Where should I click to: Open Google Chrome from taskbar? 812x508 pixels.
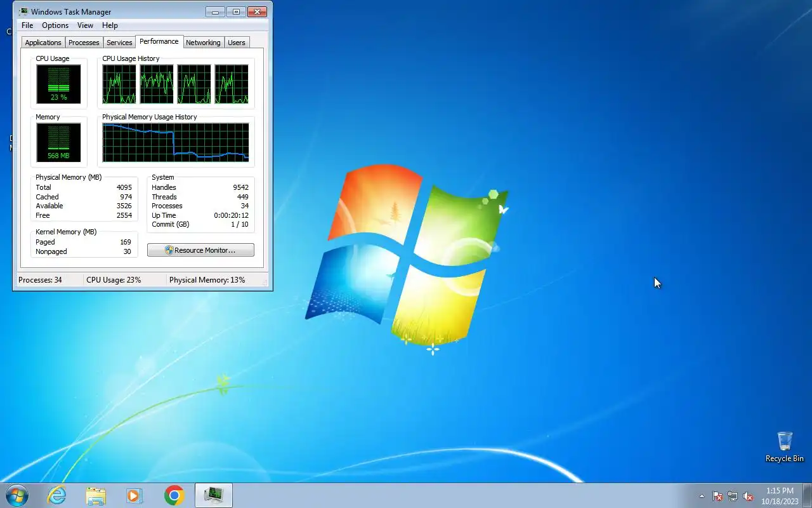coord(174,495)
